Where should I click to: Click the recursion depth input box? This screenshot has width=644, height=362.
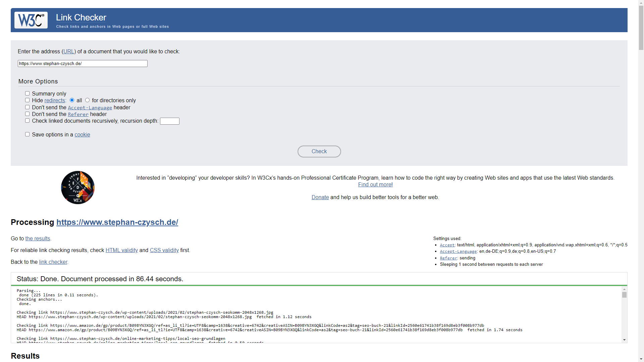(170, 121)
